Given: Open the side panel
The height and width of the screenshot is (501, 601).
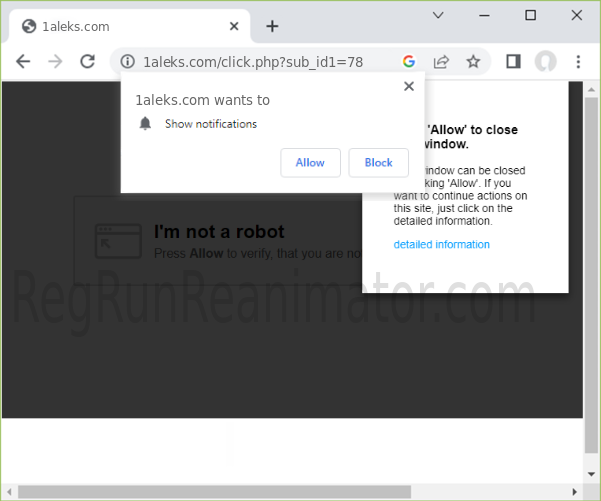Looking at the screenshot, I should [x=513, y=61].
